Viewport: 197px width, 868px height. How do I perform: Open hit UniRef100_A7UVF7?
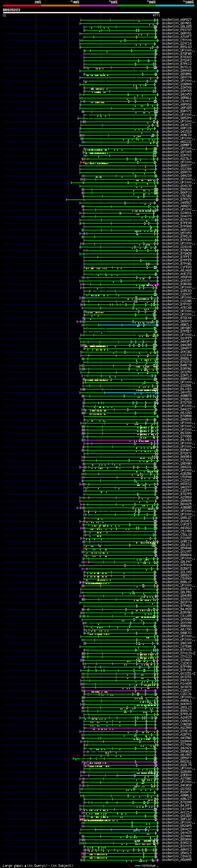coord(177,37)
